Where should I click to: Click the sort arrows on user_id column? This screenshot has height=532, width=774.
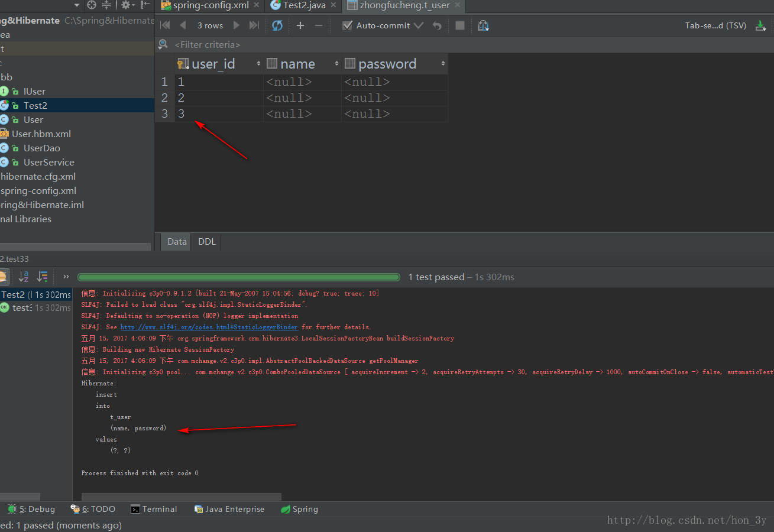click(x=258, y=64)
